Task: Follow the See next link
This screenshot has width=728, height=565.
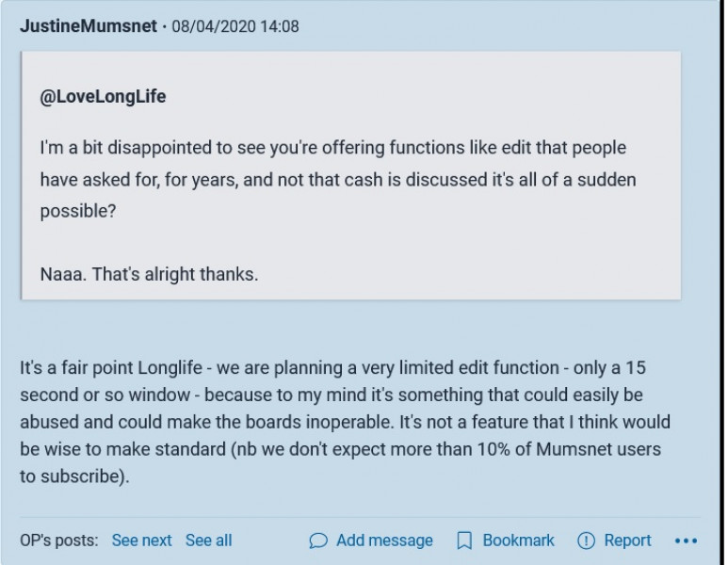Action: pos(141,541)
